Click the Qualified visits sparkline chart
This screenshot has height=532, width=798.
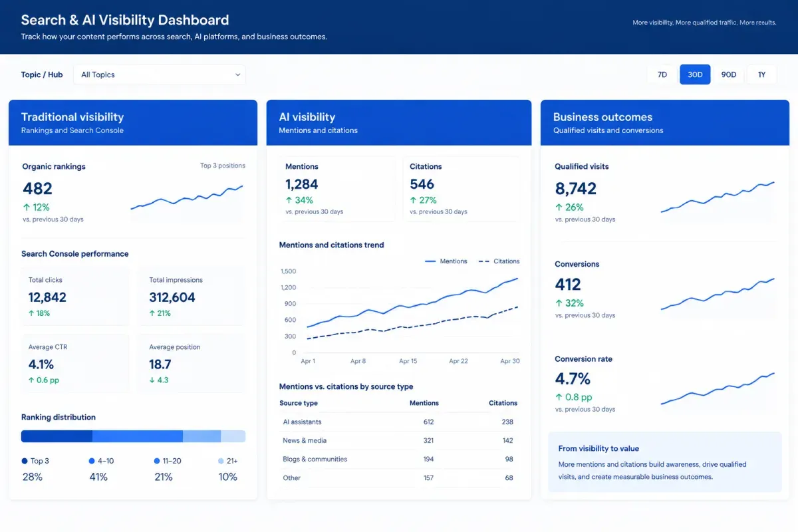718,198
